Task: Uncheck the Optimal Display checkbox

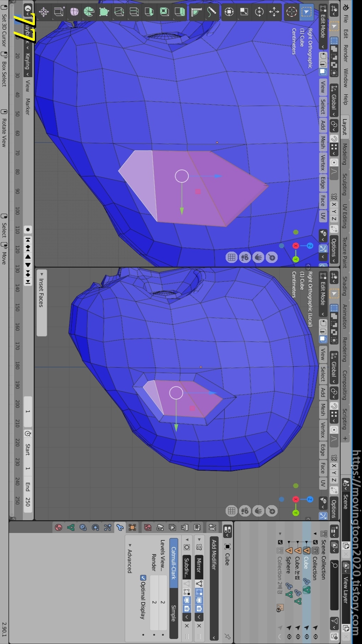Action: 143,578
